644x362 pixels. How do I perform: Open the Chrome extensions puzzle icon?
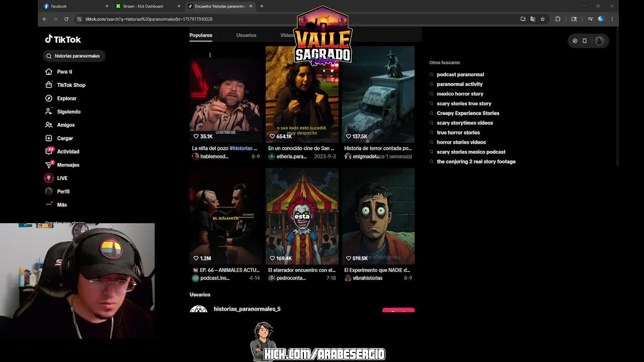[557, 19]
